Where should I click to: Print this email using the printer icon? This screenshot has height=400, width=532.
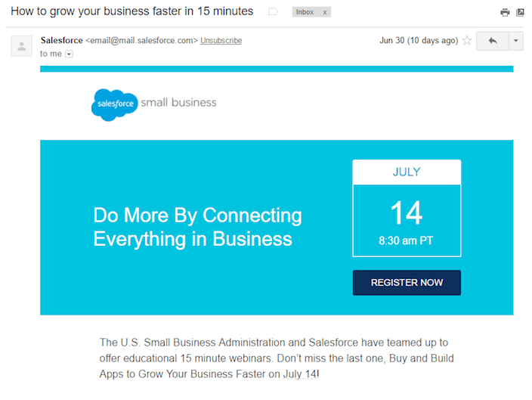pos(505,13)
